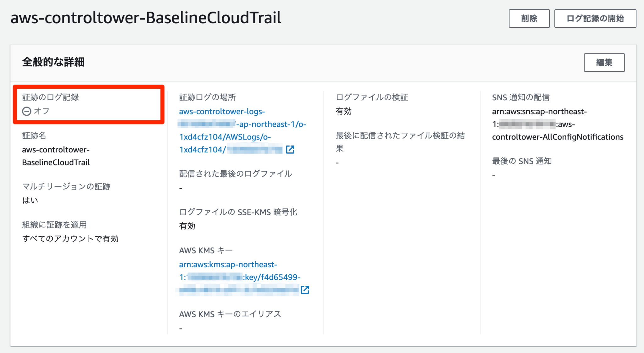Click the ログファイルの検証 有効 value
Viewport: 644px width, 353px height.
[x=343, y=111]
